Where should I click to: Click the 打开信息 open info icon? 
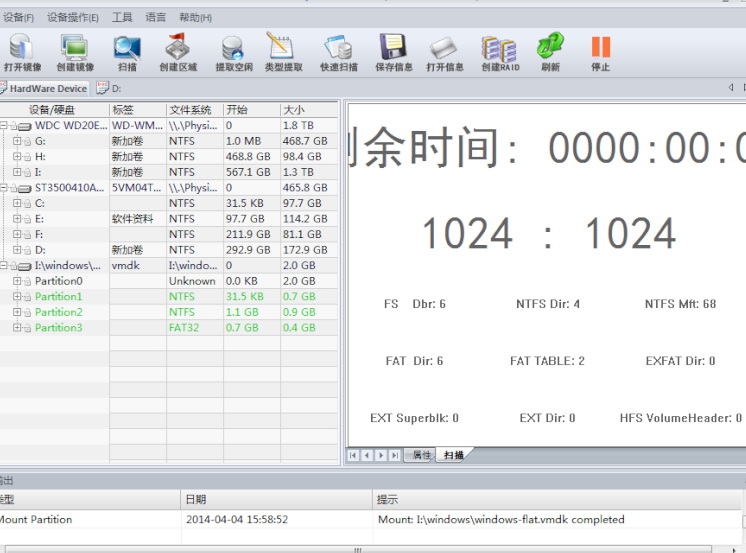(x=445, y=52)
